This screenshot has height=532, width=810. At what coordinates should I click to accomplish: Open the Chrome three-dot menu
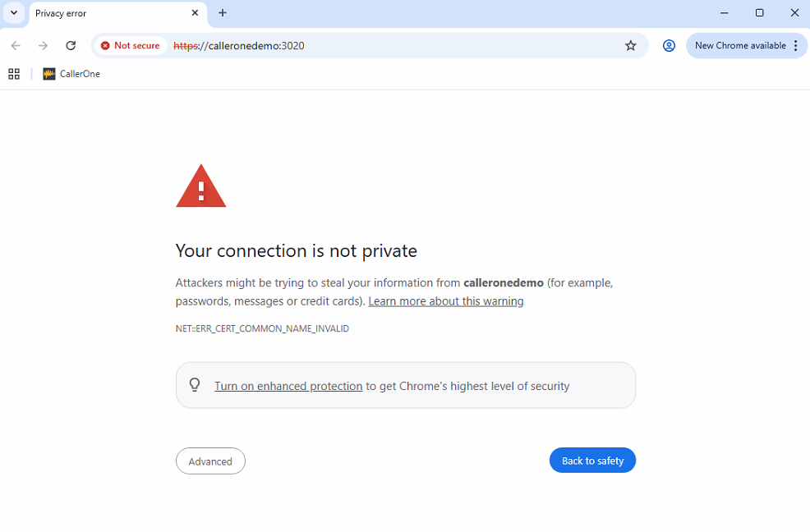click(795, 46)
